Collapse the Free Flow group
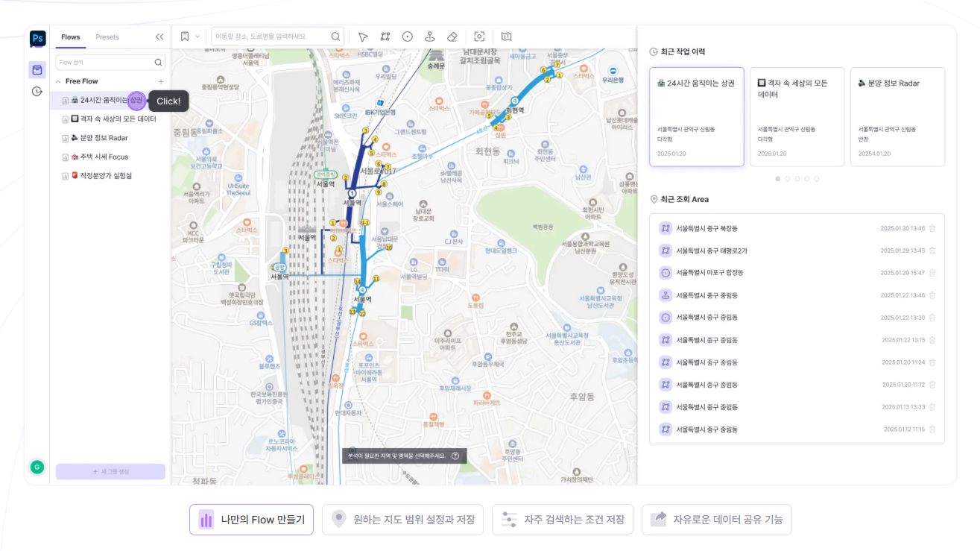Viewport: 980px width, 551px height. coord(59,81)
